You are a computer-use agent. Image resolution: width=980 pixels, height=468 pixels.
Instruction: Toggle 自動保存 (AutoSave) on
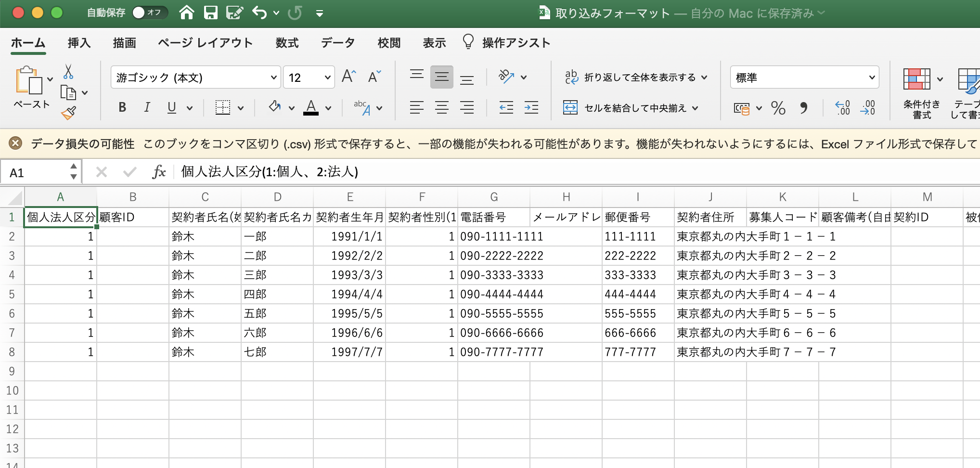[150, 13]
